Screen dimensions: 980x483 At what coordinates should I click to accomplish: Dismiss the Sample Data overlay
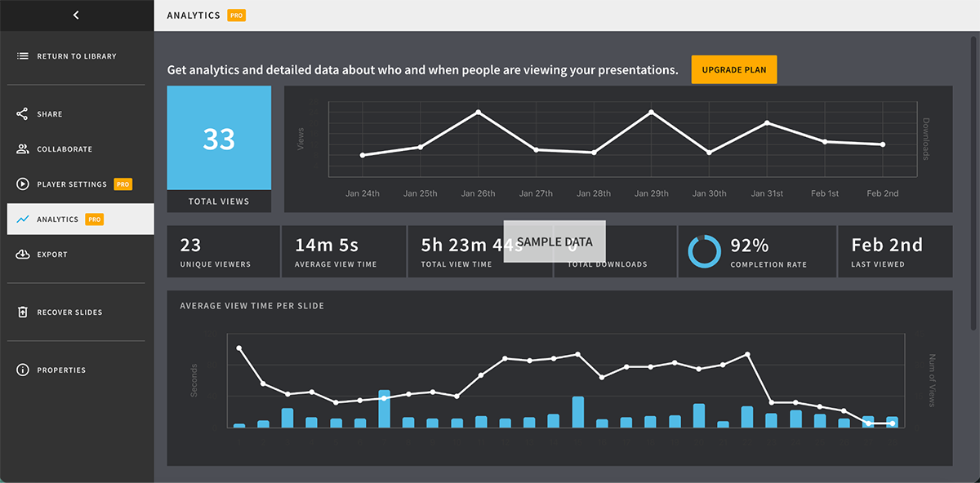(x=555, y=241)
